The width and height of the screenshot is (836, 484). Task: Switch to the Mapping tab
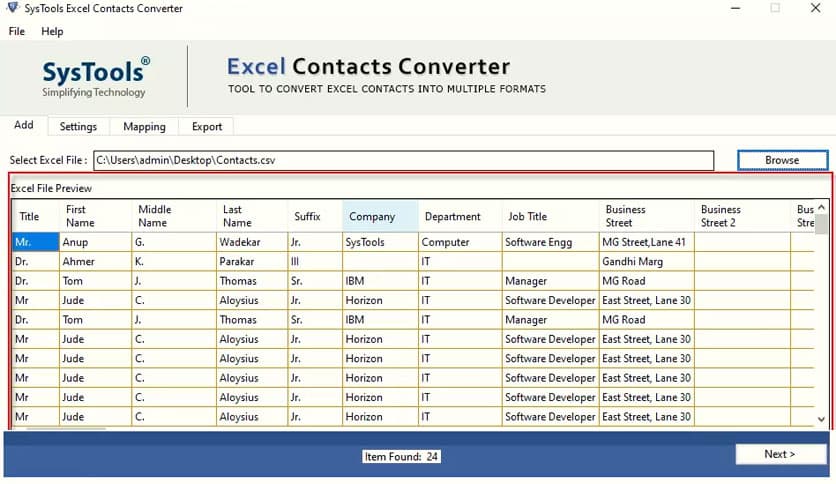tap(144, 126)
